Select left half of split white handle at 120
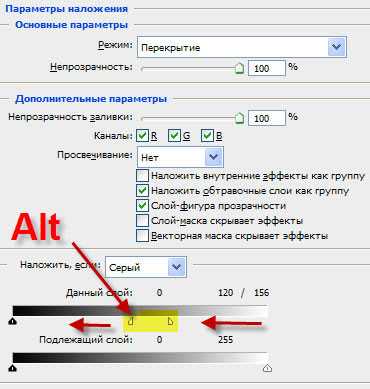This screenshot has width=370, height=389. click(x=131, y=321)
